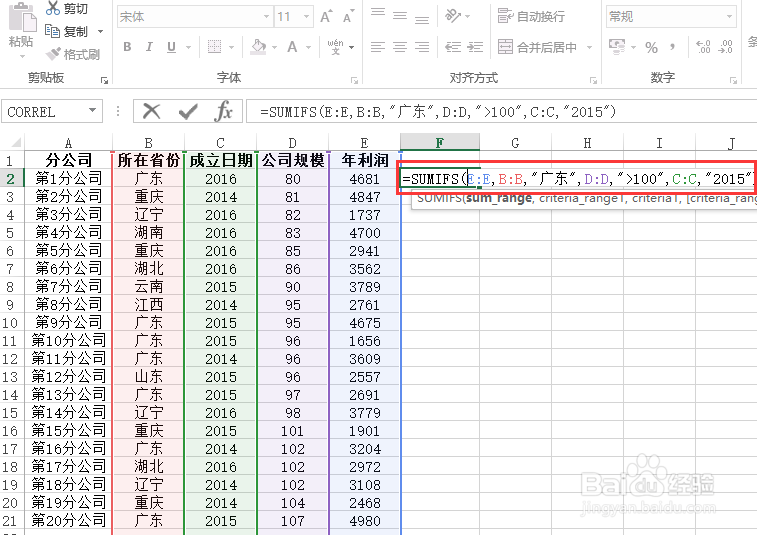Decrease font size with small A icon
757x535 pixels.
click(x=348, y=17)
